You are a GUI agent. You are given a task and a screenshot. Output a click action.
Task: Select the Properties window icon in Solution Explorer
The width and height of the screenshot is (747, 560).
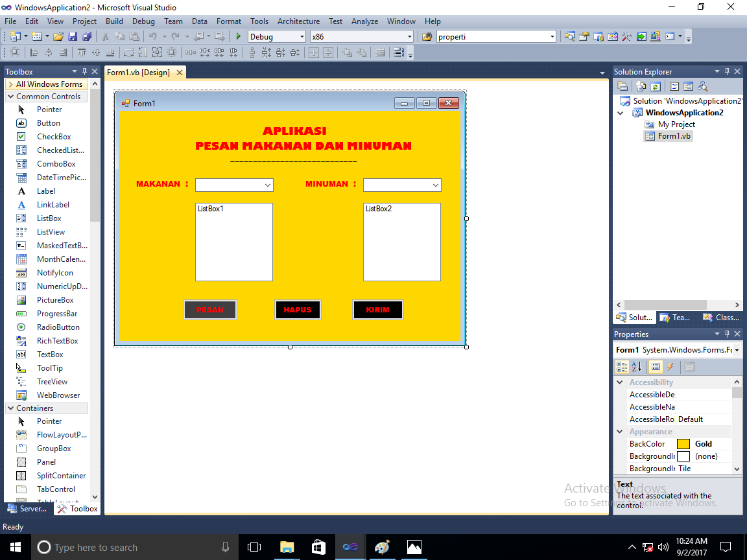coord(622,86)
